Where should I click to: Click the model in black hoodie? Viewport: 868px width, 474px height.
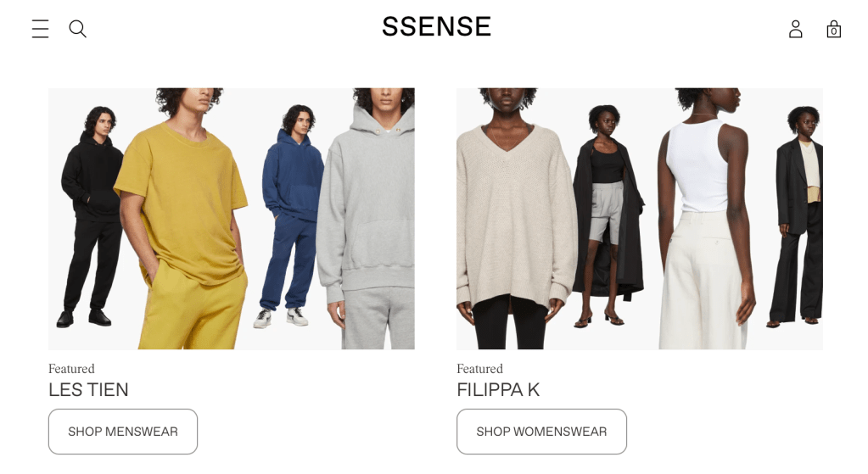(92, 215)
